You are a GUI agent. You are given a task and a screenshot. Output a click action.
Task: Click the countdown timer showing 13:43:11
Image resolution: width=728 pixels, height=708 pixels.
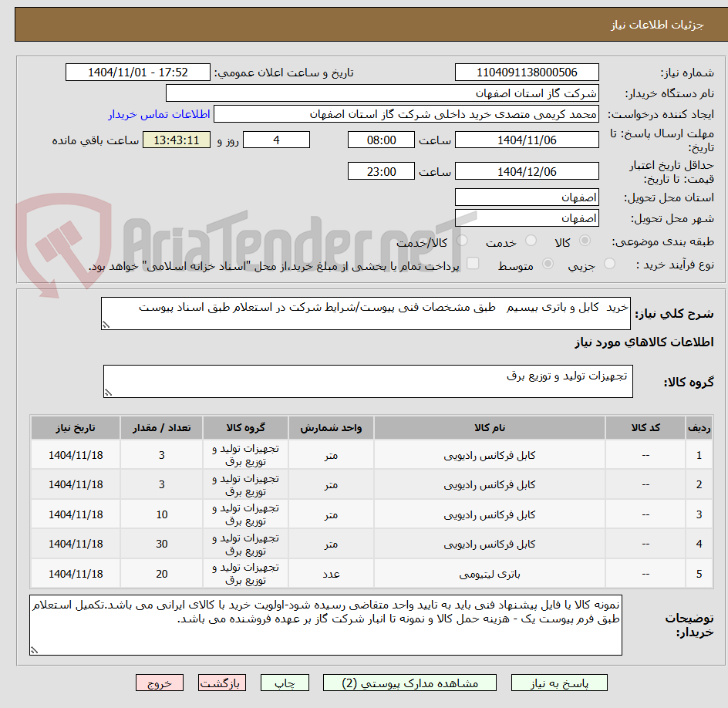176,140
